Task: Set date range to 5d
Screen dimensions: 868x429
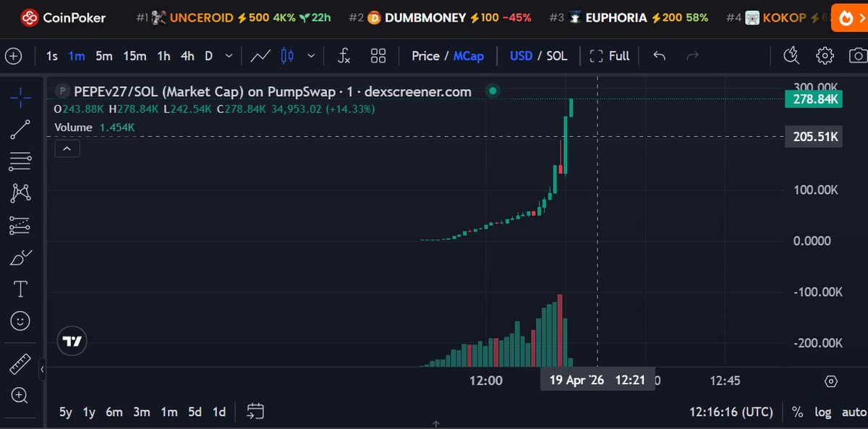Action: click(195, 412)
